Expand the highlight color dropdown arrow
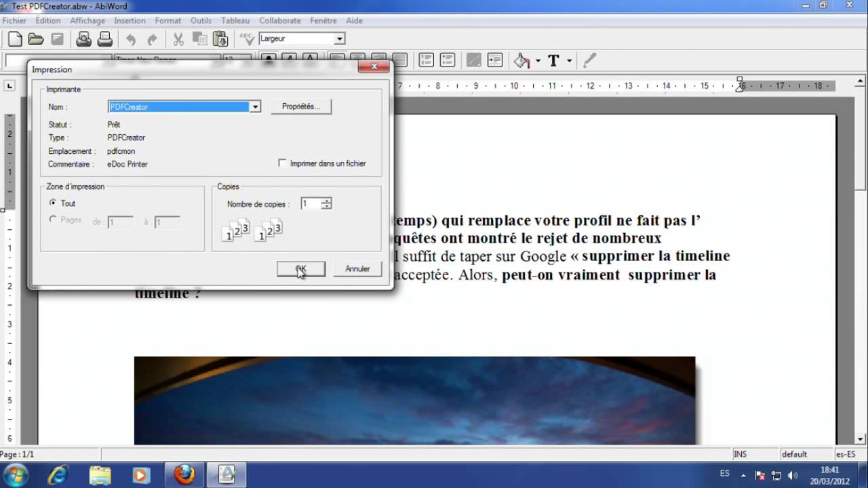868x488 pixels. [x=538, y=60]
